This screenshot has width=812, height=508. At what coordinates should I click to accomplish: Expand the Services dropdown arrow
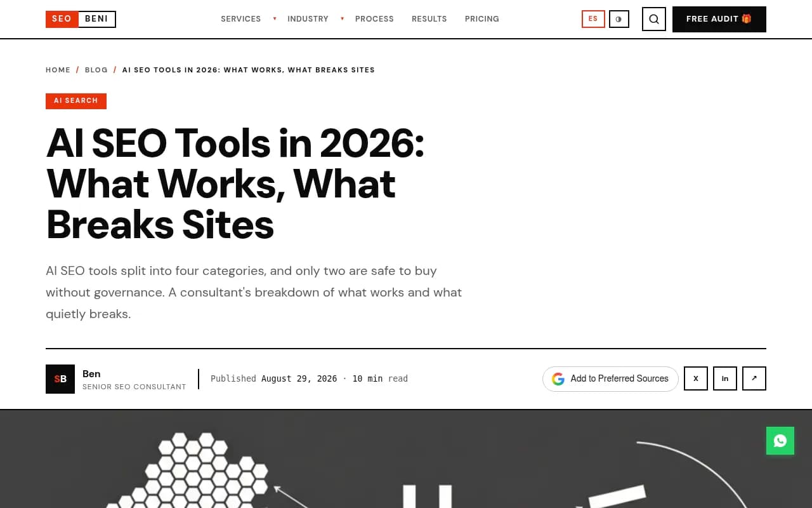(x=275, y=18)
